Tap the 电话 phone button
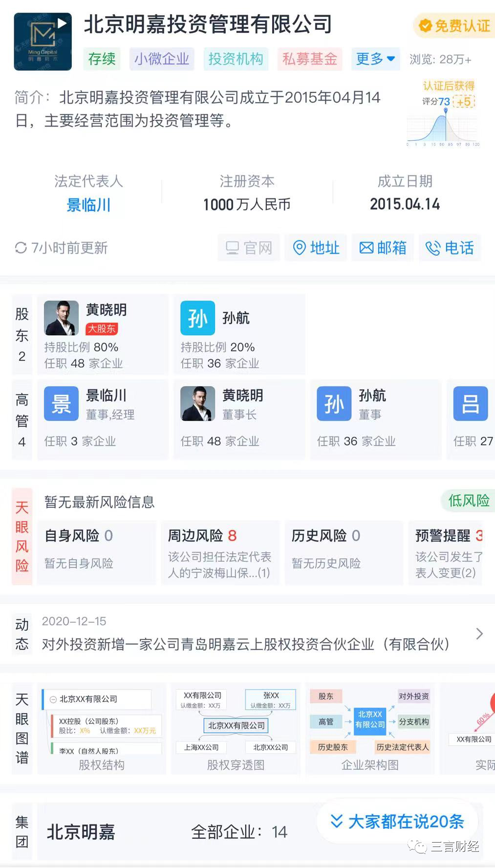This screenshot has width=495, height=868. pos(449,248)
